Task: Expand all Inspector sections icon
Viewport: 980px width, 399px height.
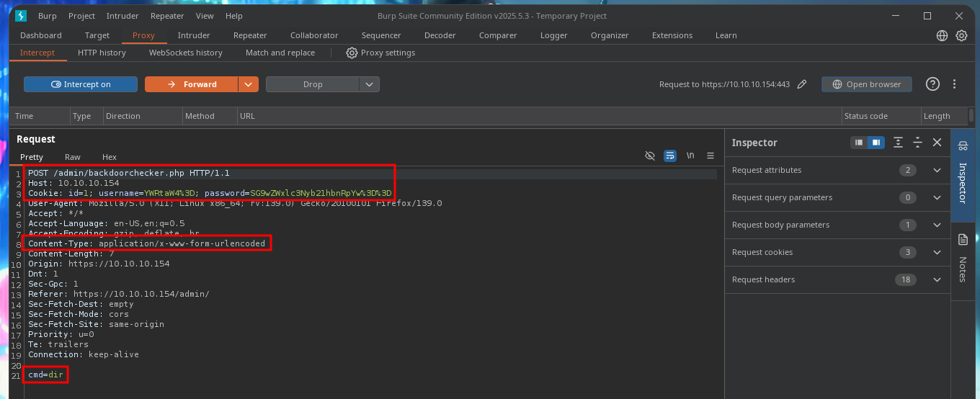Action: [899, 143]
